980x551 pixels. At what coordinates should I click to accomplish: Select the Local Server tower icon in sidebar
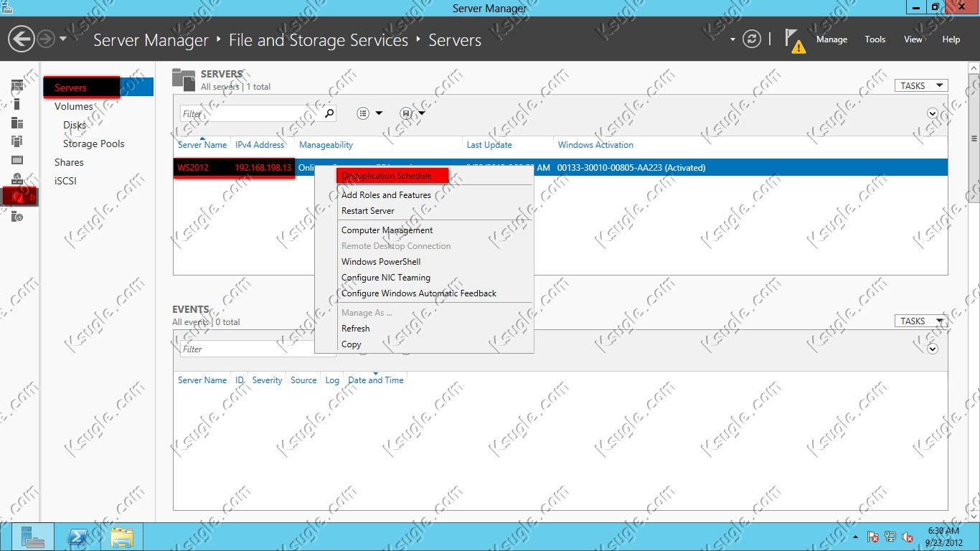click(17, 105)
